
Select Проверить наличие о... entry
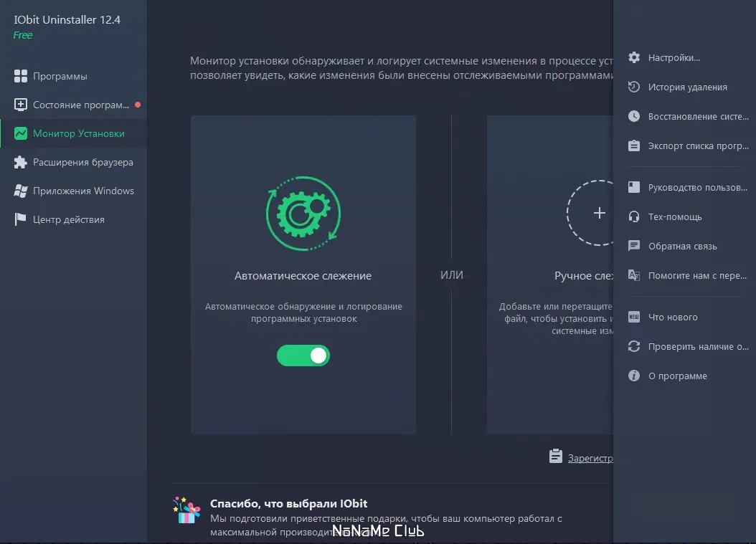685,346
